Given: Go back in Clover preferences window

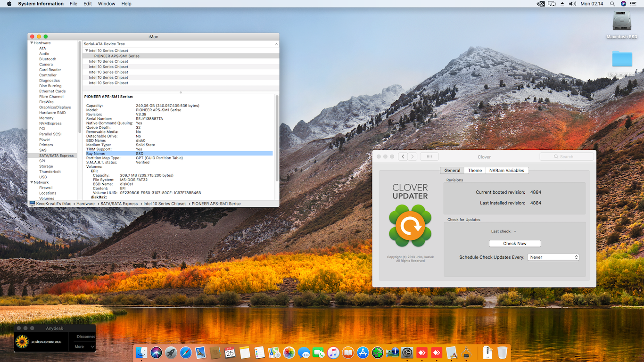Looking at the screenshot, I should coord(403,156).
